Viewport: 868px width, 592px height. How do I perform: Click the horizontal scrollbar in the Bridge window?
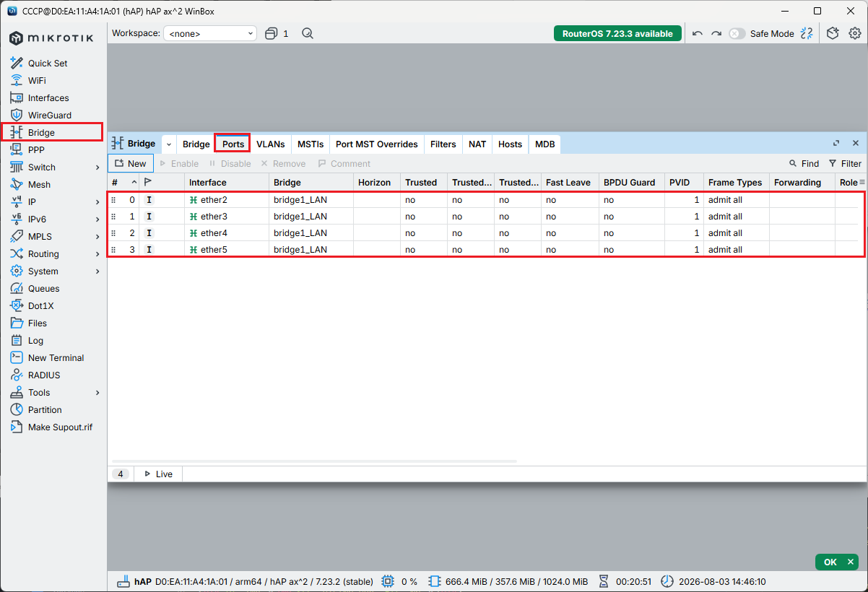coord(313,461)
